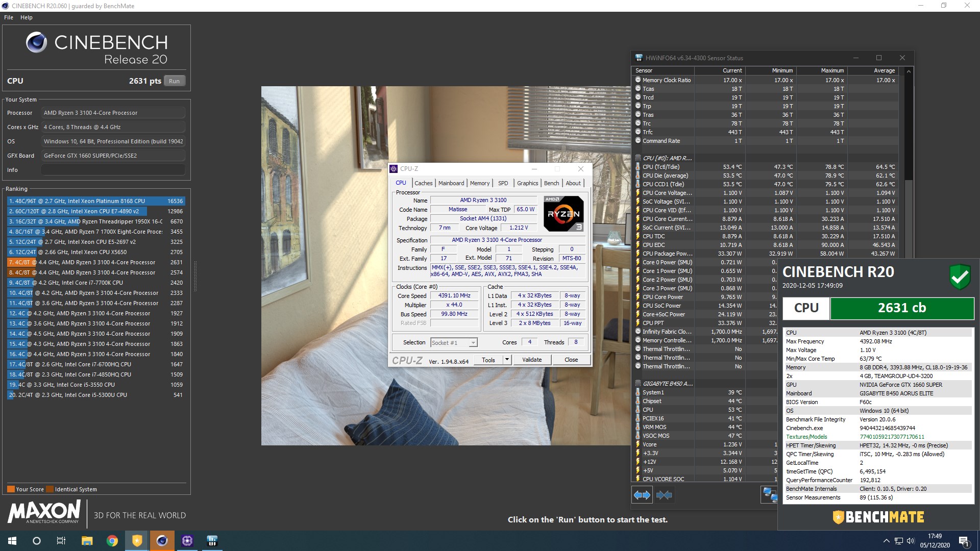
Task: Click the volume speaker tray icon
Action: pos(911,541)
